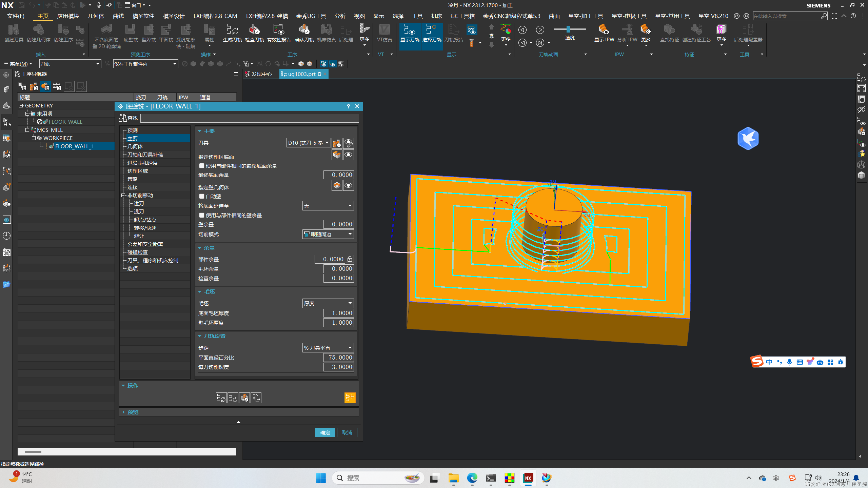Click the 取消 button
The image size is (868, 488).
(347, 432)
